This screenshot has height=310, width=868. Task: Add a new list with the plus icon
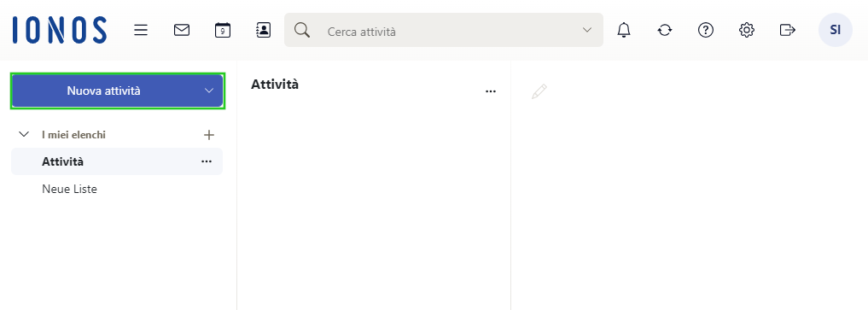[x=209, y=135]
